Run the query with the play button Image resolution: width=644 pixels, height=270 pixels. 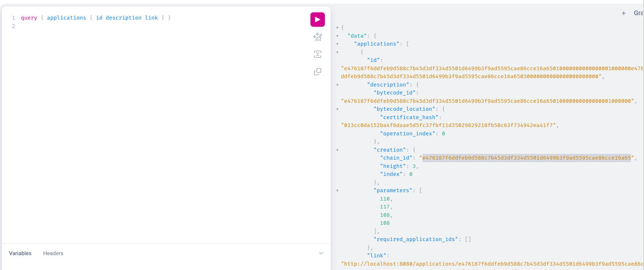pos(318,20)
